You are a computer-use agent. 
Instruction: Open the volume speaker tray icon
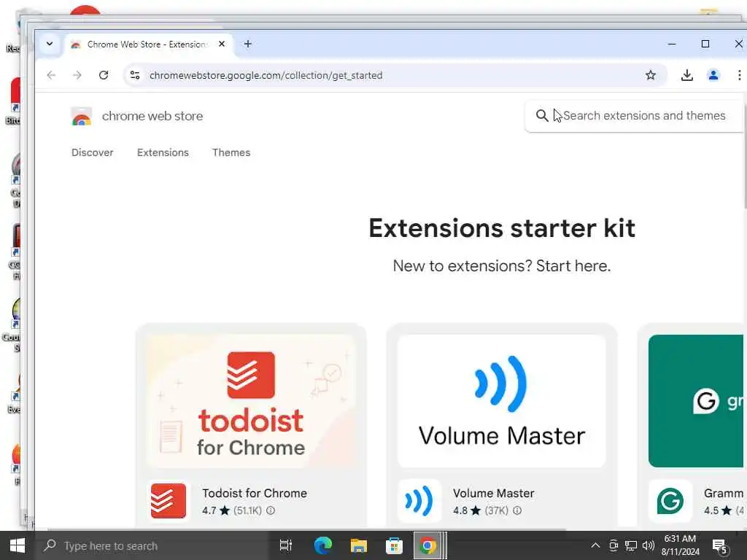pos(648,545)
